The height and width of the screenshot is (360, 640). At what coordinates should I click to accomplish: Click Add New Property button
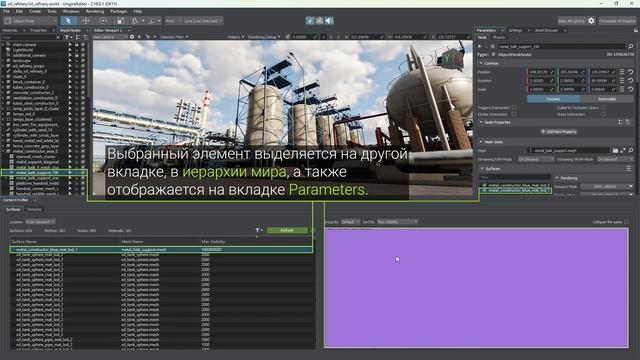pyautogui.click(x=558, y=131)
